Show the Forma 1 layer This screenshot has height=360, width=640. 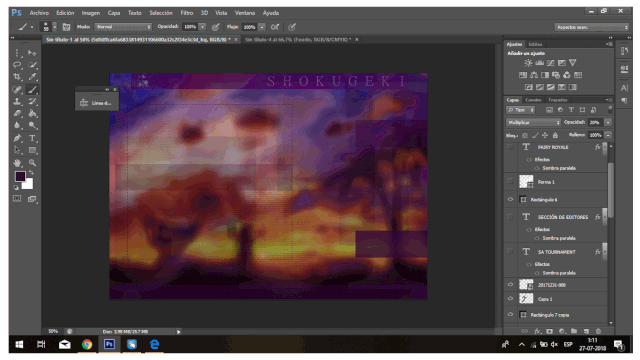click(510, 182)
